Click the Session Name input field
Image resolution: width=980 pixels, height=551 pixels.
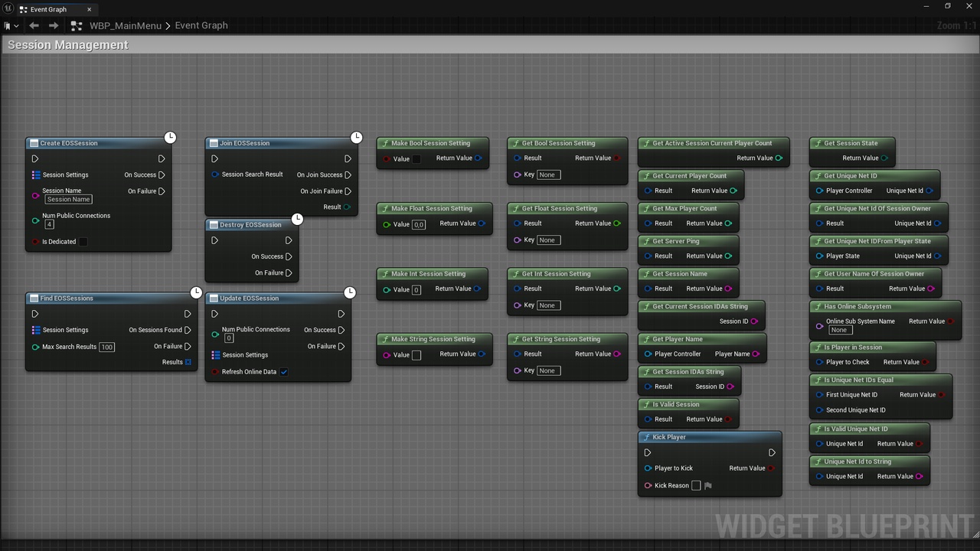69,199
